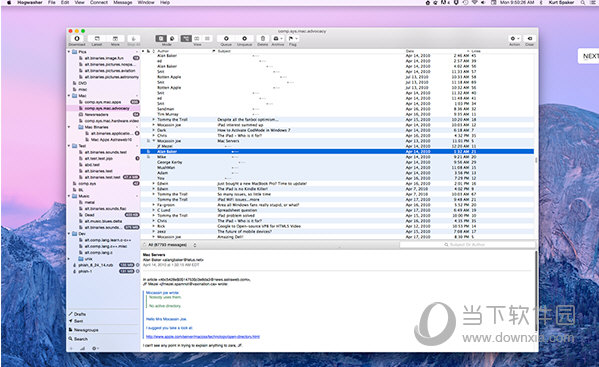This screenshot has height=367, width=599.
Task: Collapse the Mocassin joe 'Mac Servers' thread
Action: click(154, 141)
